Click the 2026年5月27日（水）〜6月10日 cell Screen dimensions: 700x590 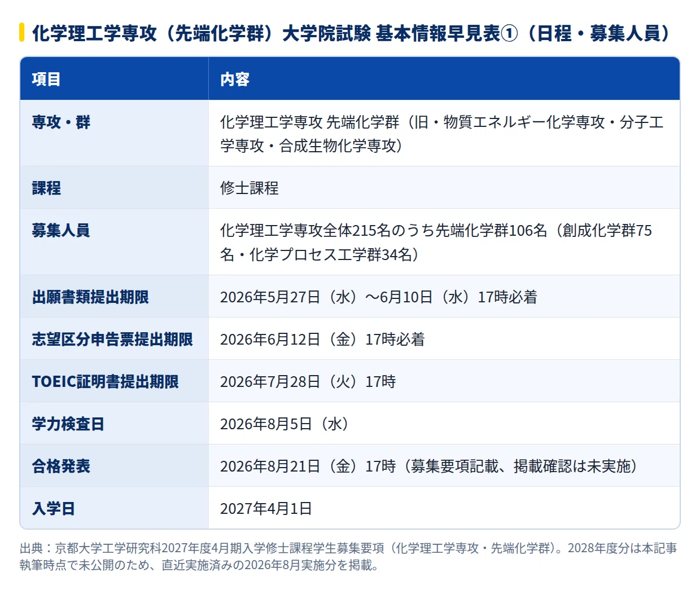pyautogui.click(x=444, y=296)
